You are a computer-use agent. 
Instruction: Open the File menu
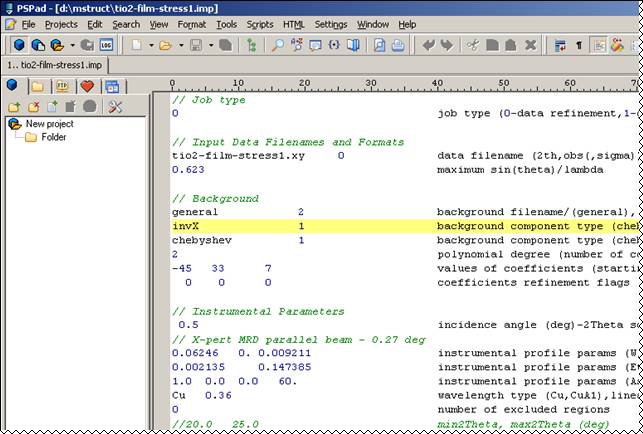[28, 25]
